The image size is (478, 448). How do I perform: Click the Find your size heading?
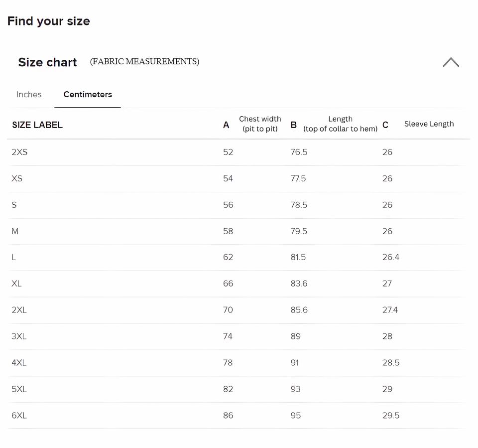(48, 21)
